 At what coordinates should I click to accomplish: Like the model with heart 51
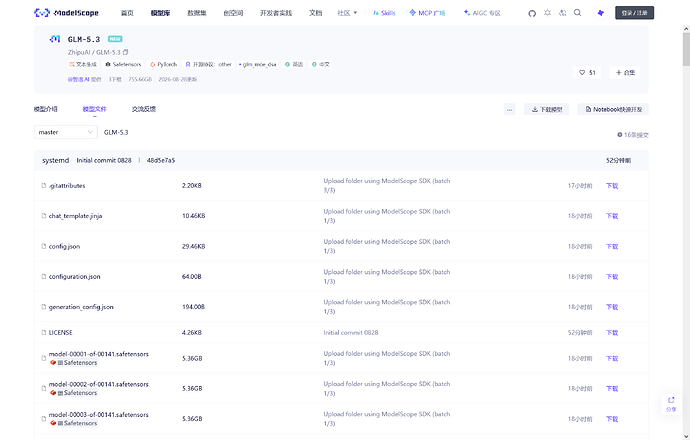(x=587, y=73)
